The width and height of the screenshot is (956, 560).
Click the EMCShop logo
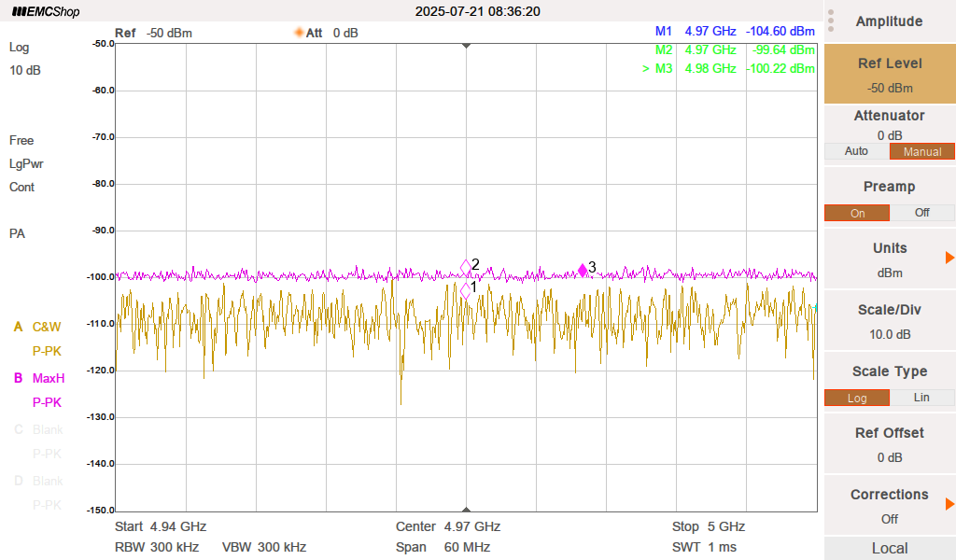tap(46, 12)
